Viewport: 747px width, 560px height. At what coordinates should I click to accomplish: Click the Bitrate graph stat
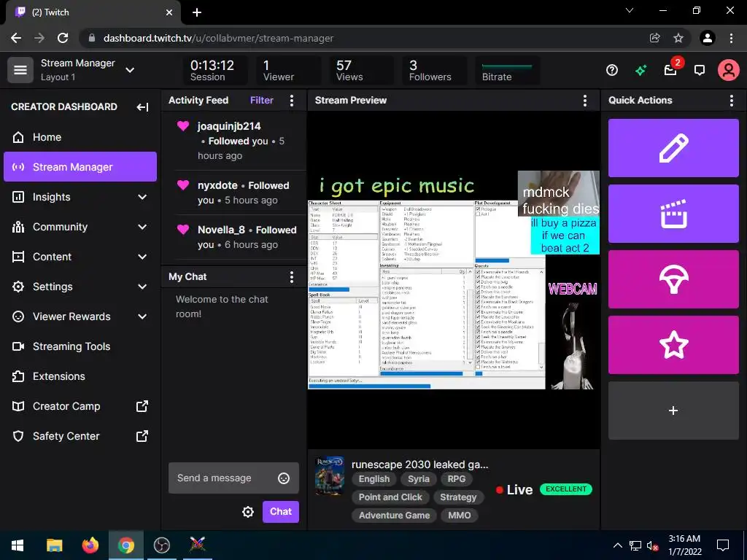(x=507, y=71)
